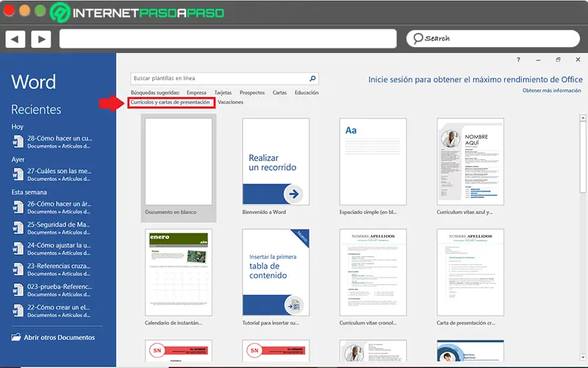Choose the Currículum vitae cronológico template
This screenshot has height=368, width=588.
tap(373, 277)
